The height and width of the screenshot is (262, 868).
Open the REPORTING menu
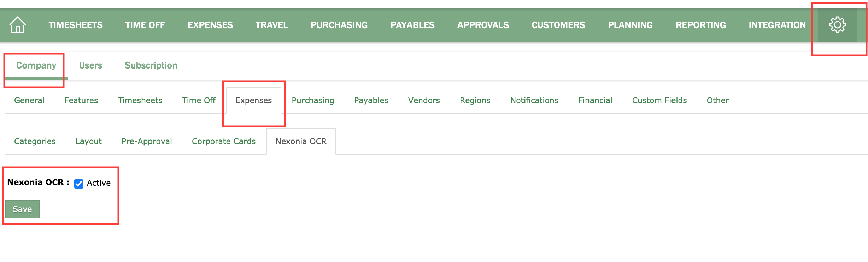[700, 25]
